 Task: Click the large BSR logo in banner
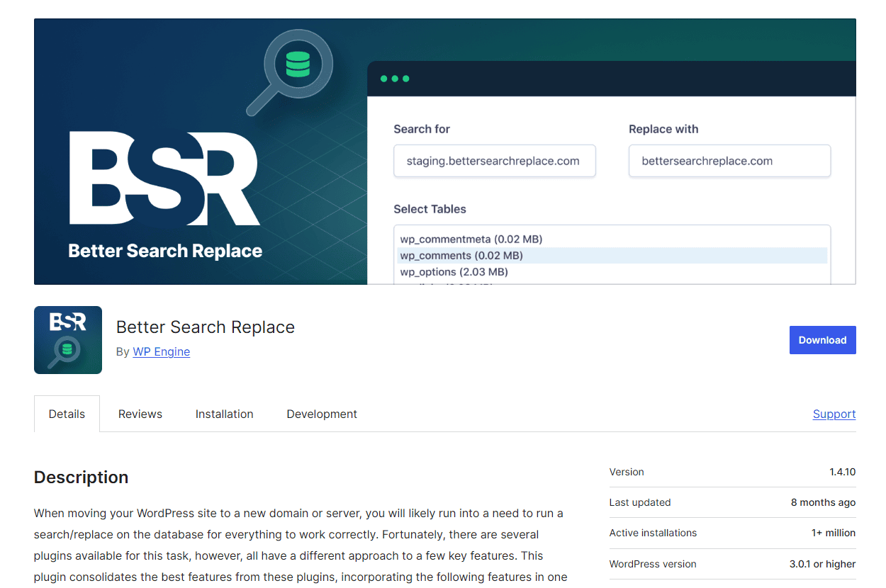[x=164, y=179]
